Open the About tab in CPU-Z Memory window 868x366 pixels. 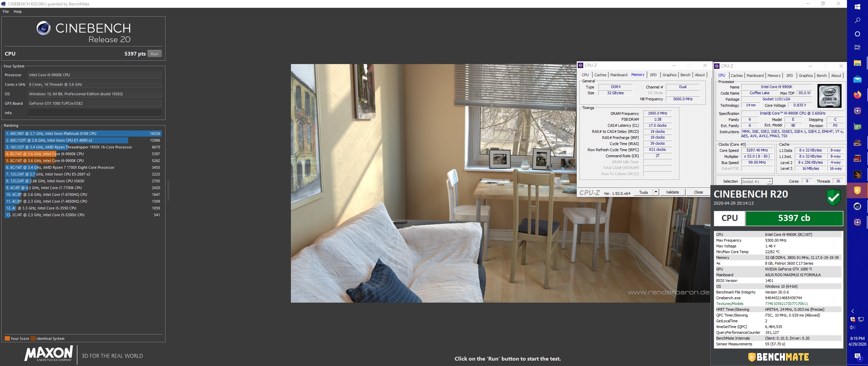coord(700,75)
